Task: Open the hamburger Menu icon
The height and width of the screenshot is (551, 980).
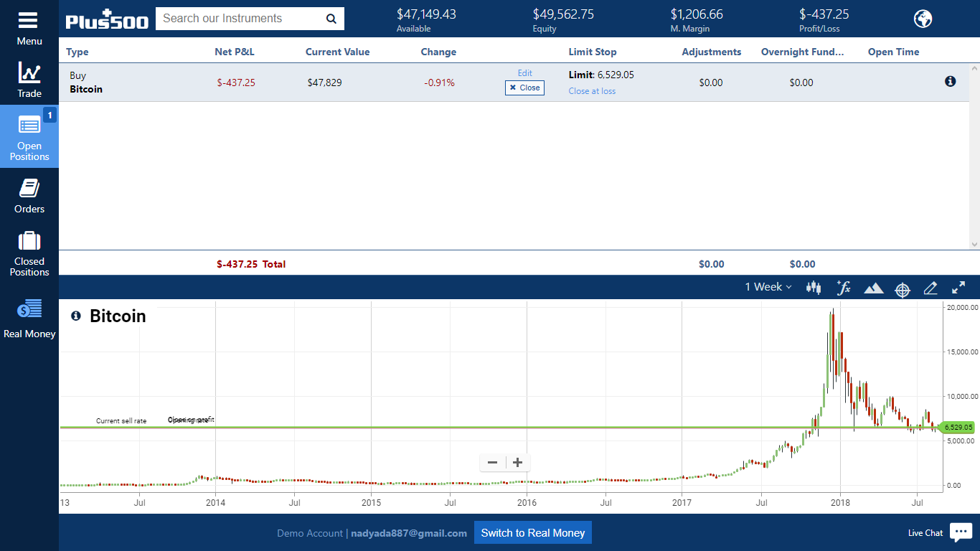Action: tap(29, 20)
